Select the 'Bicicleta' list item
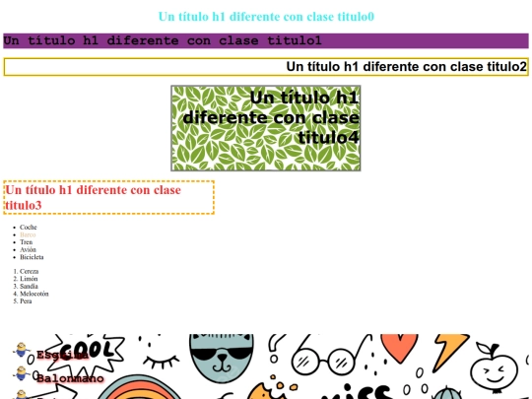 [32, 257]
